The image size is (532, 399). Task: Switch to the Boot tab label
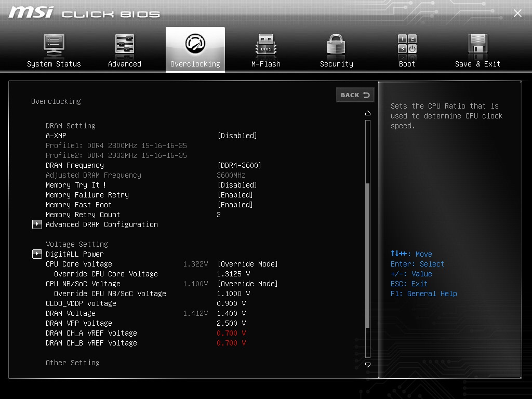pos(407,64)
